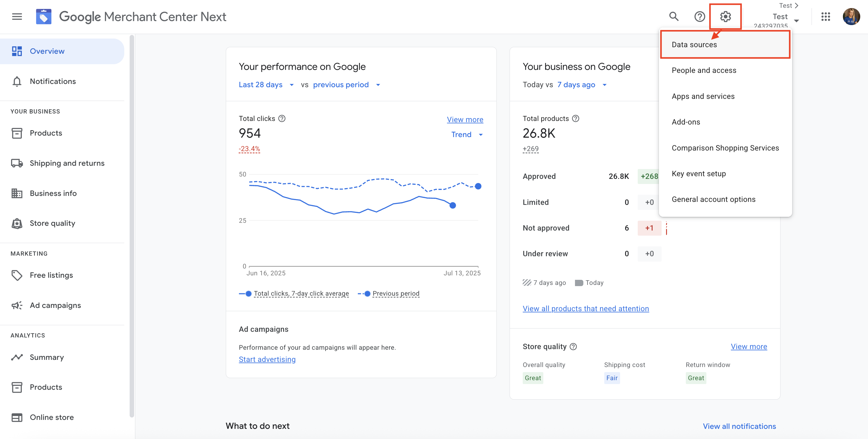Image resolution: width=868 pixels, height=439 pixels.
Task: Click the Ad campaigns megaphone icon
Action: (x=17, y=306)
